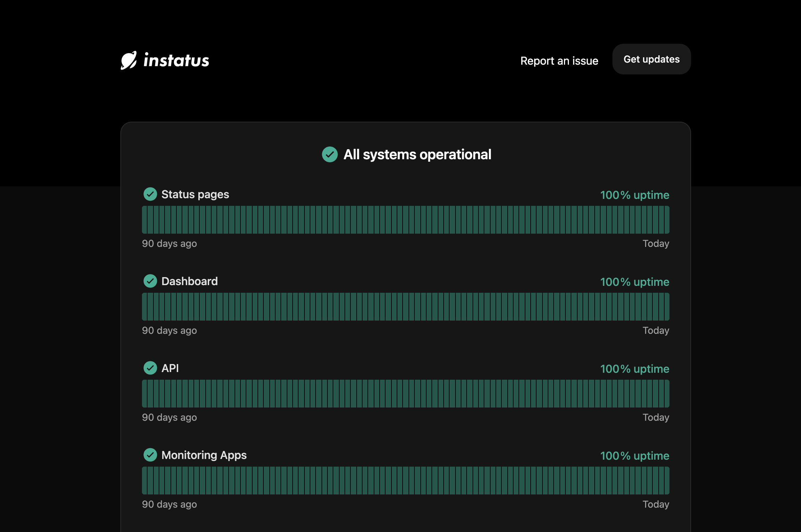Screen dimensions: 801x532
Task: Click the Get updates button
Action: pos(651,59)
